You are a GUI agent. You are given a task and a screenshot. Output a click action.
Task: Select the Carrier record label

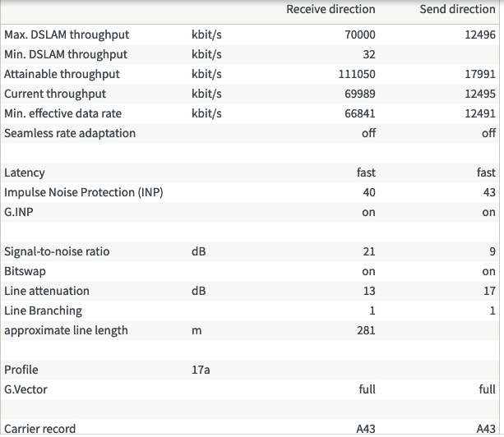click(x=40, y=428)
